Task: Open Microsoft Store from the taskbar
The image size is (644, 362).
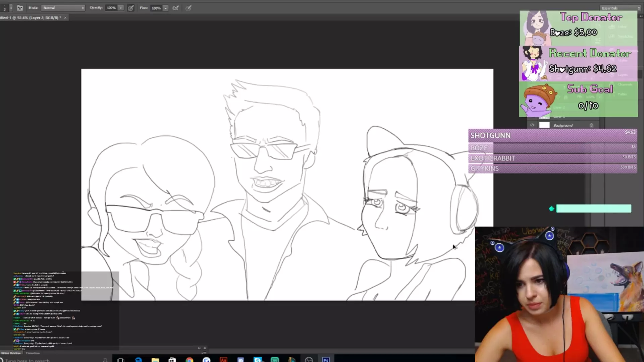Action: click(x=172, y=360)
